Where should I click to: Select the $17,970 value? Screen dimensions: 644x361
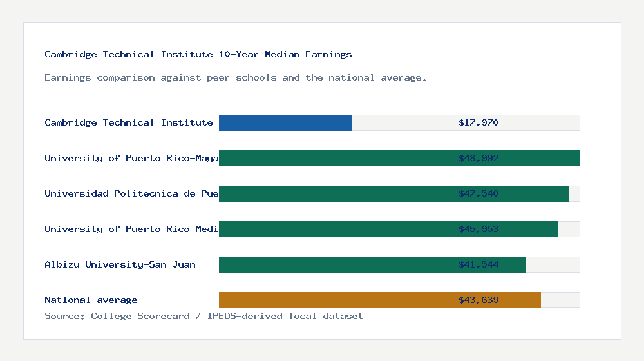click(x=478, y=123)
